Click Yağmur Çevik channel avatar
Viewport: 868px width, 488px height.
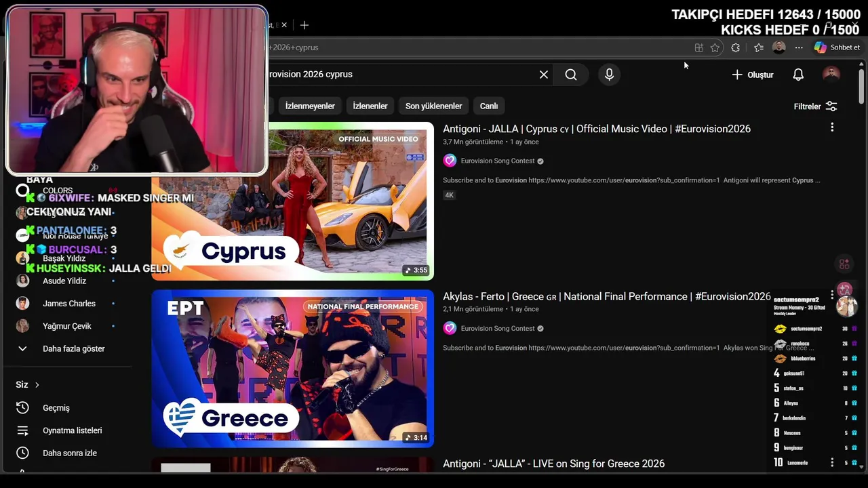click(22, 326)
